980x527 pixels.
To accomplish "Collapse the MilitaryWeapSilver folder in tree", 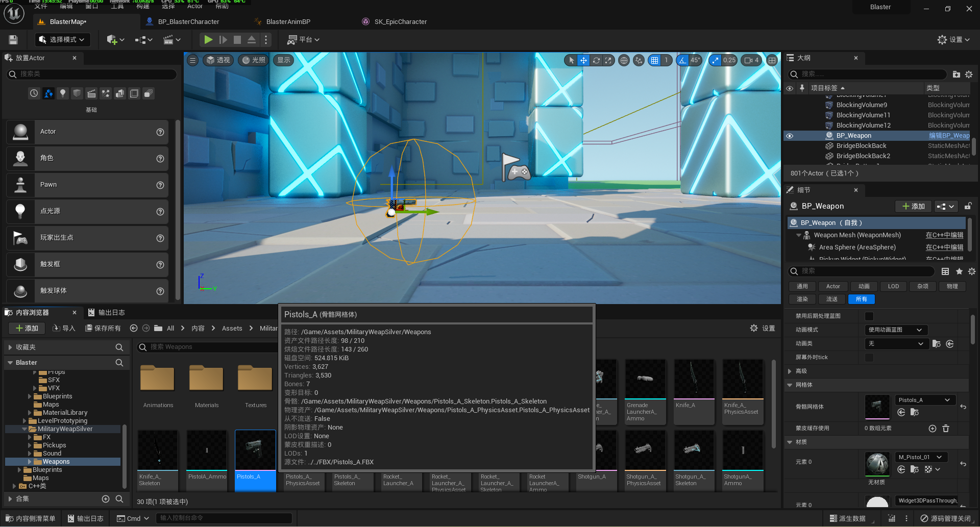I will coord(24,430).
